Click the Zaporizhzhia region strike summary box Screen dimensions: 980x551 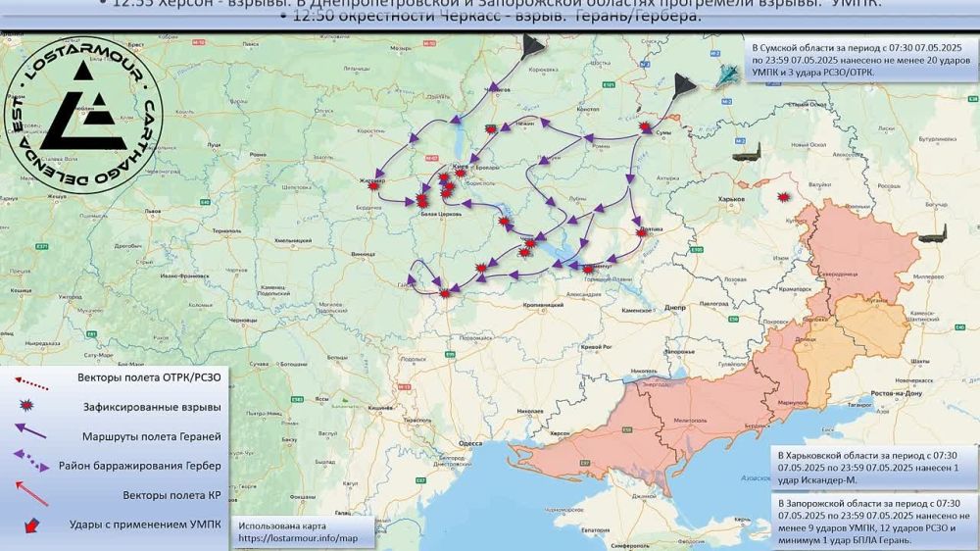pos(872,520)
